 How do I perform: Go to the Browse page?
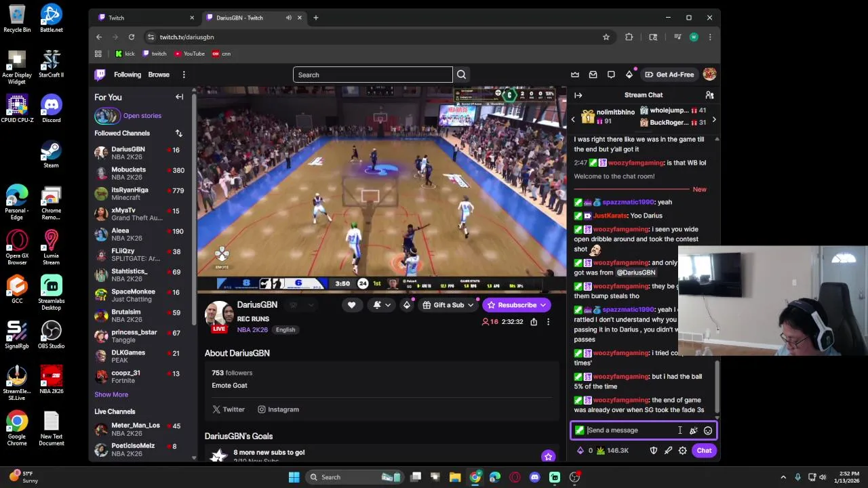click(159, 75)
